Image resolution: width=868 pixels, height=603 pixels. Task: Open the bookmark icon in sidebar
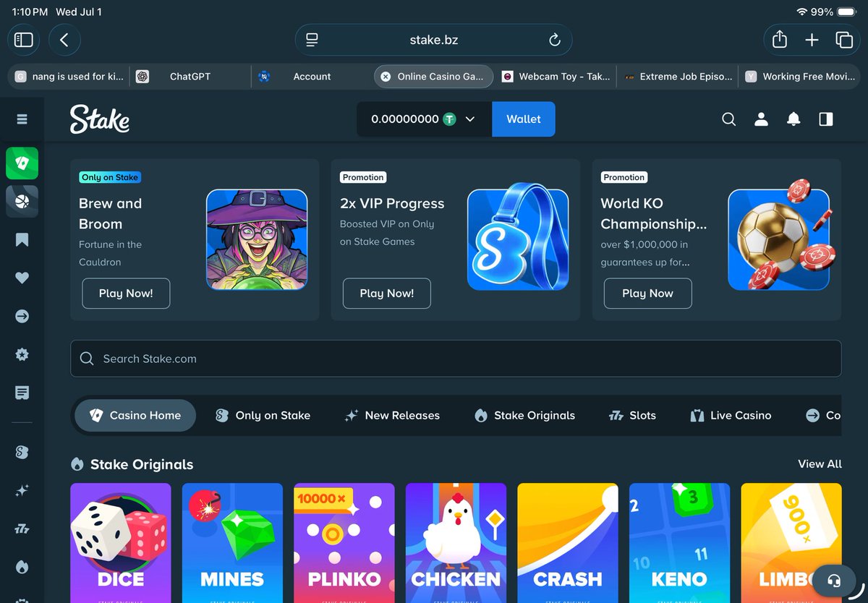tap(22, 239)
